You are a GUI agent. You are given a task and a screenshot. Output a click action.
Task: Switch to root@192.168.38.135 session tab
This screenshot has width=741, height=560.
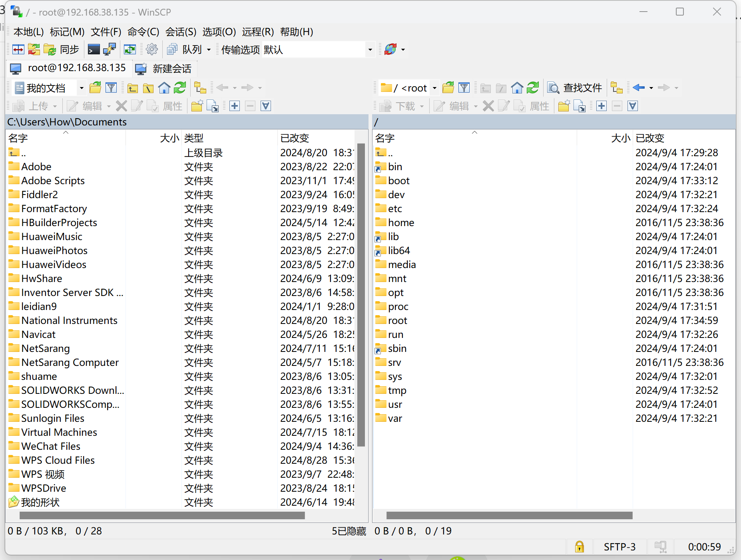pos(68,68)
